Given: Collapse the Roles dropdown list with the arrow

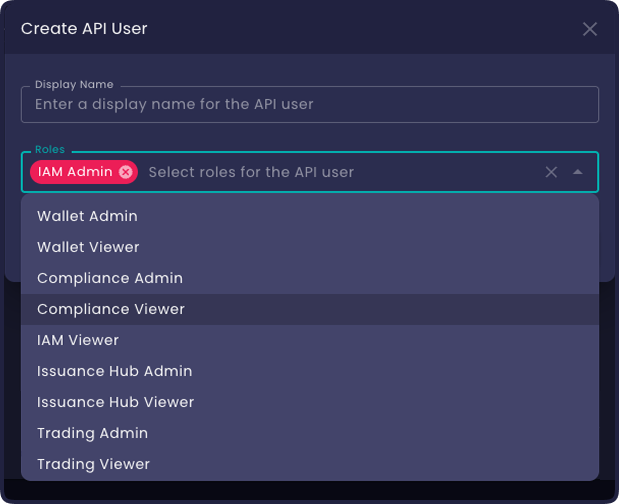Looking at the screenshot, I should point(578,172).
